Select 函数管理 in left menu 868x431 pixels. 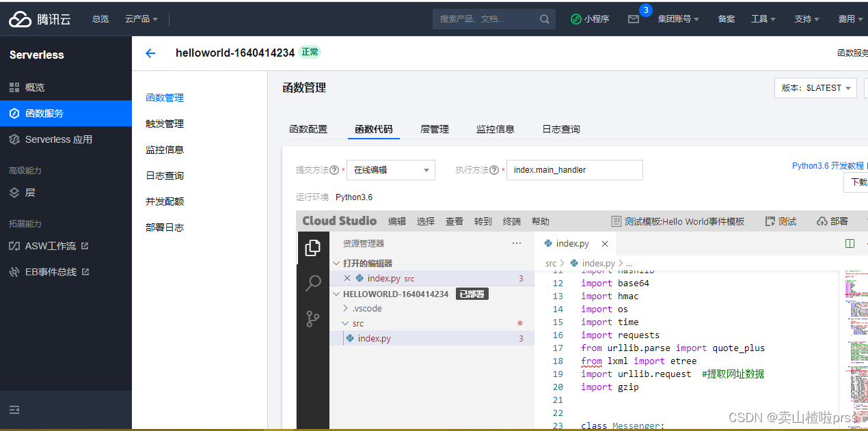pyautogui.click(x=165, y=98)
